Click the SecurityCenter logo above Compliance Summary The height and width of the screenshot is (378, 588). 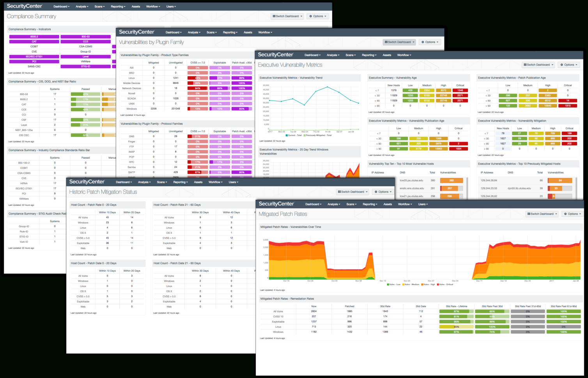pos(24,6)
